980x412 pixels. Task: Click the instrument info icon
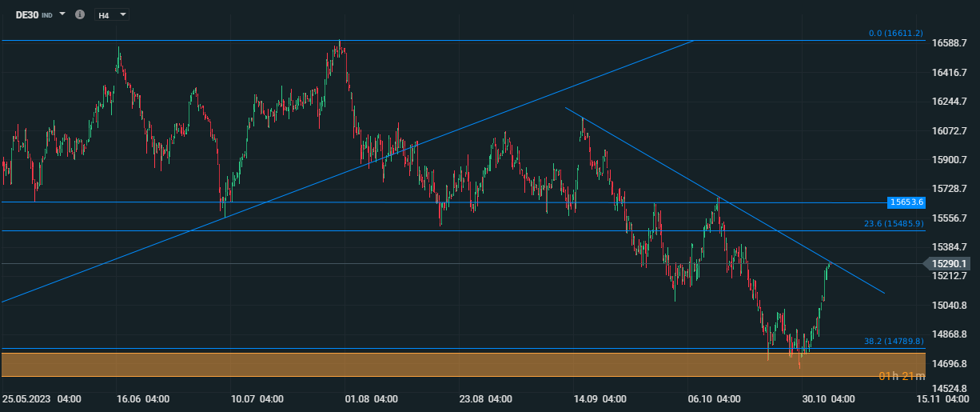[79, 14]
